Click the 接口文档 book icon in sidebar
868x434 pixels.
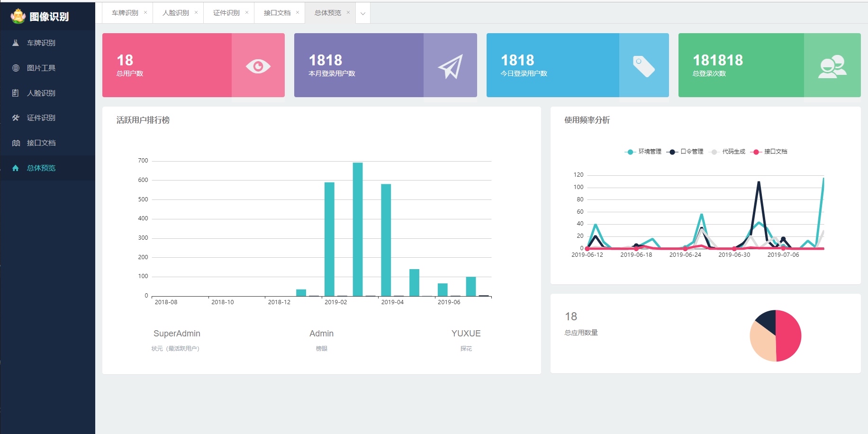pos(16,143)
